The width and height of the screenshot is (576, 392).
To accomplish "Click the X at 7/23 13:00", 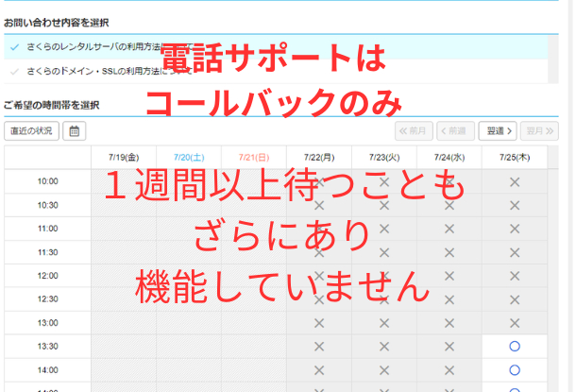I will click(x=384, y=323).
